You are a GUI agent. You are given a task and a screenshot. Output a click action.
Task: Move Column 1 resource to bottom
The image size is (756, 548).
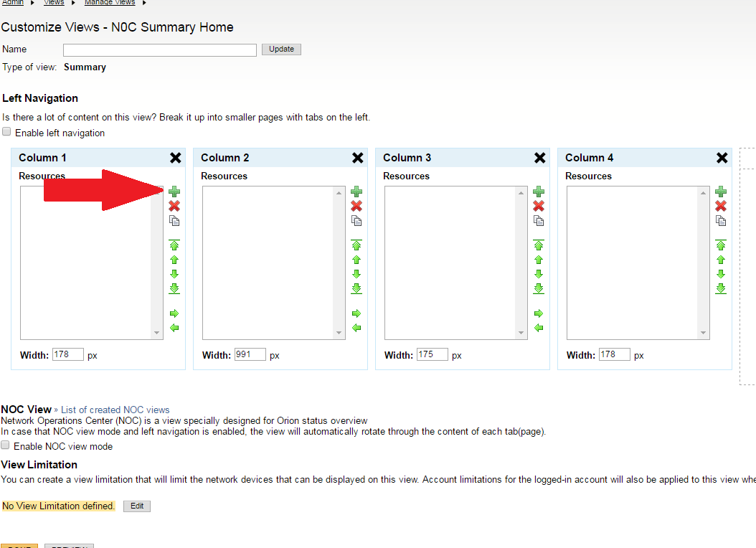point(174,288)
